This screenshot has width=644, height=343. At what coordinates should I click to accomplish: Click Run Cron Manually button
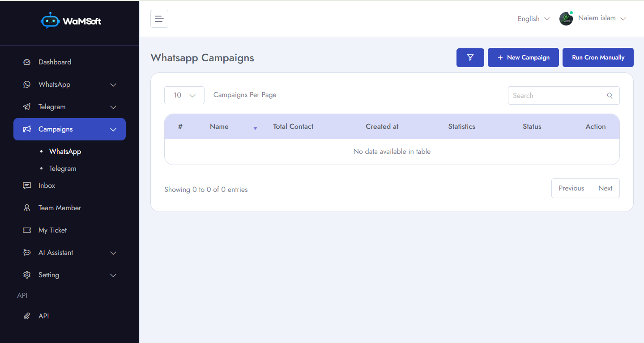(598, 58)
